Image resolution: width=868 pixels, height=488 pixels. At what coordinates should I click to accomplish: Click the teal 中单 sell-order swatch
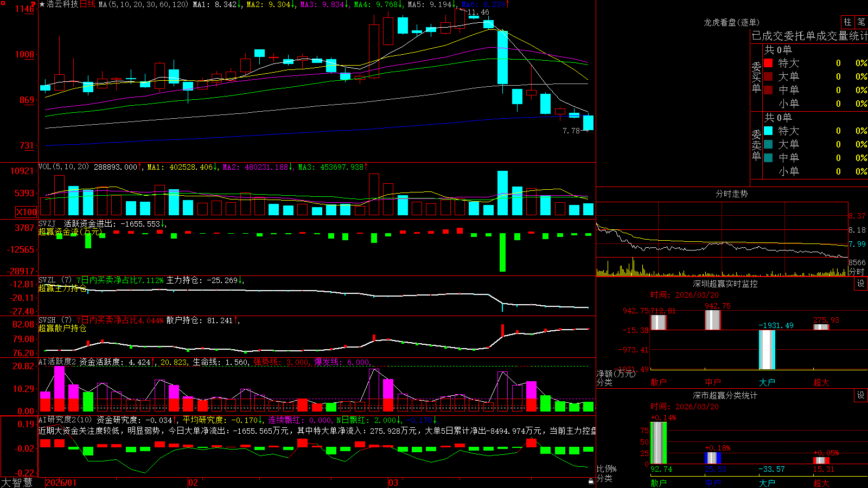coord(768,158)
